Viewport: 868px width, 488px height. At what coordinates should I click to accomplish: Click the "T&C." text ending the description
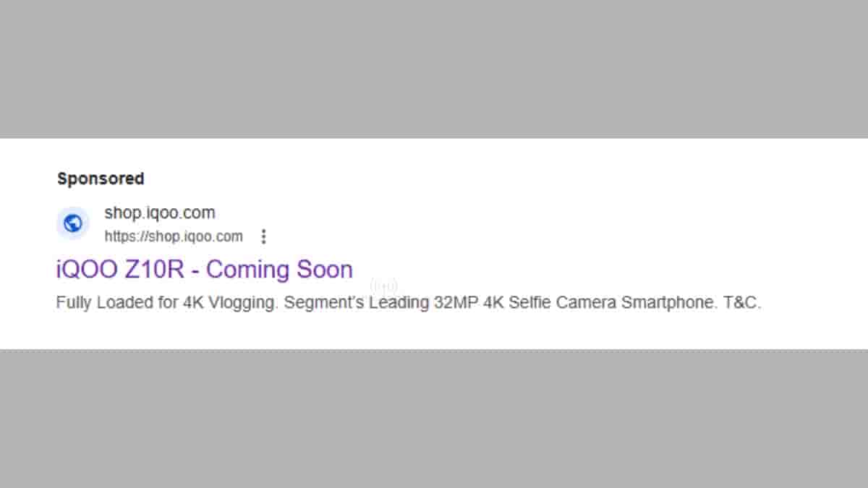point(742,303)
